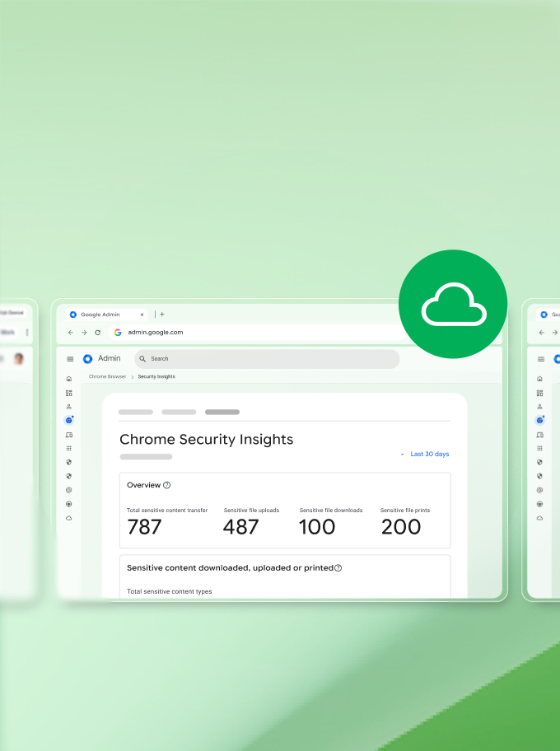Go to Chrome Browser breadcrumb link

[x=107, y=376]
